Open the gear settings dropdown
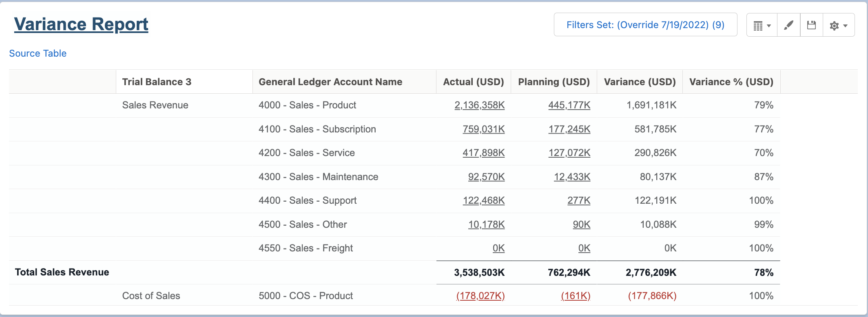 (838, 25)
